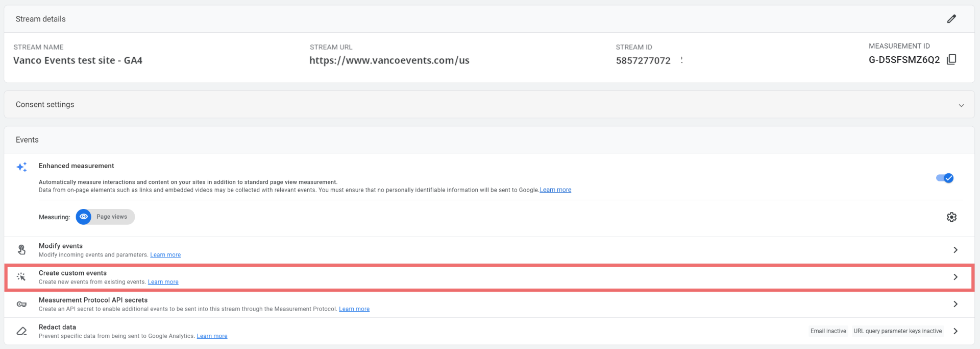The image size is (980, 349).
Task: Open Learn more link under Enhanced measurement
Action: [x=555, y=190]
